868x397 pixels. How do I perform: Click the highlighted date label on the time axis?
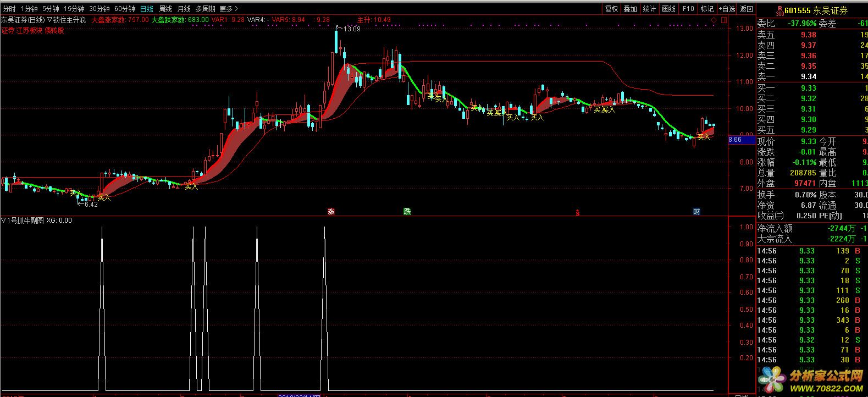[x=300, y=395]
